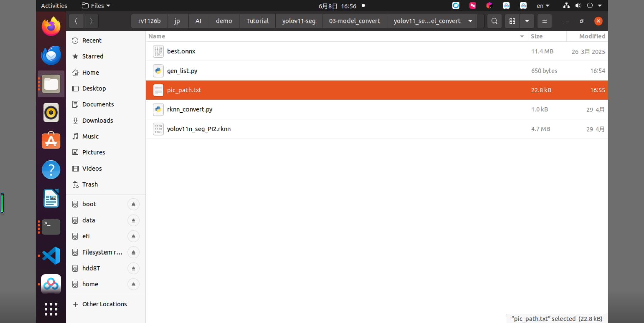Open the Files application menu

point(96,6)
